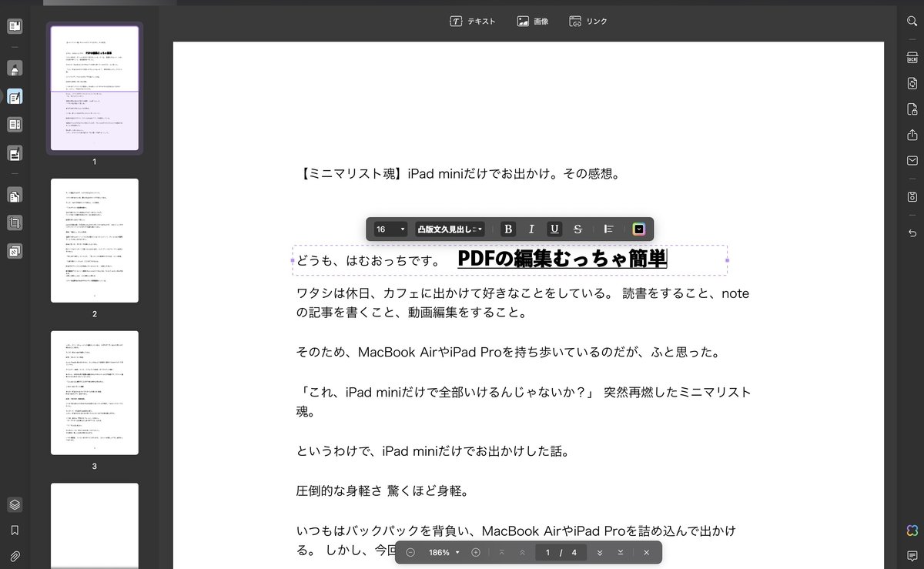Run OCR text recognition from right sidebar
This screenshot has width=924, height=569.
(x=912, y=58)
